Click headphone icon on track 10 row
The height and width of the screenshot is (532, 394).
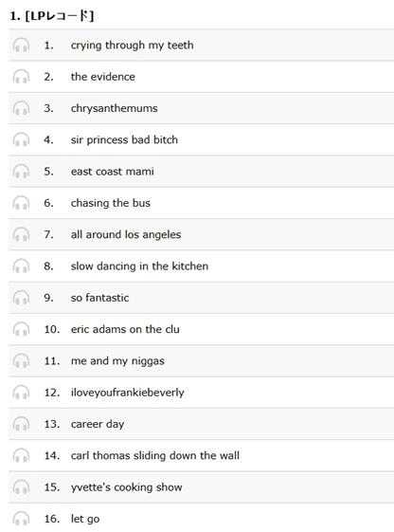21,329
